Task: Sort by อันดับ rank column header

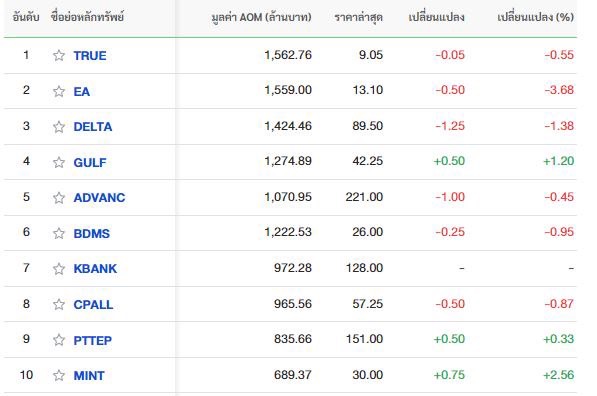Action: 26,17
